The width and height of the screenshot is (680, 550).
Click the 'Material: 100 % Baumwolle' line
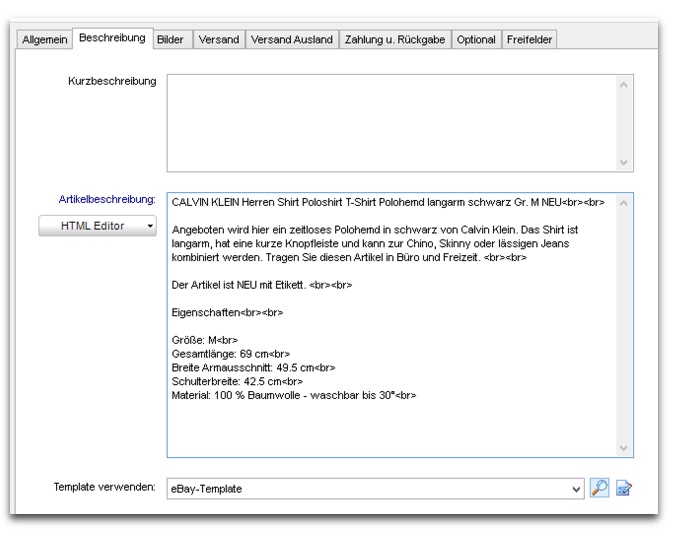[x=294, y=396]
